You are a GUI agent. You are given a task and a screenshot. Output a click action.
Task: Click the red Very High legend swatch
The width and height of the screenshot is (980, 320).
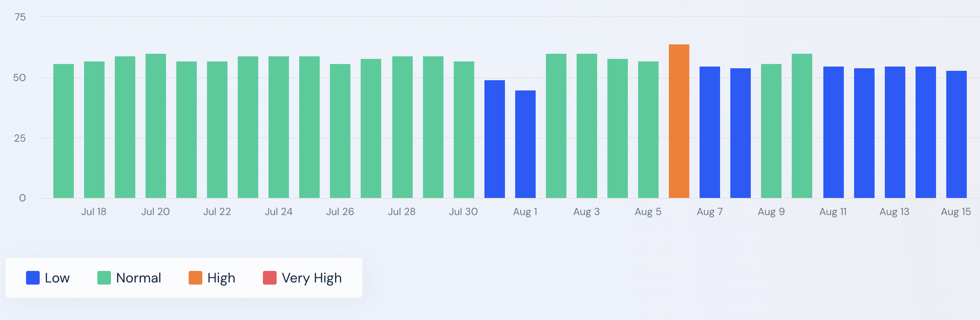tap(270, 278)
